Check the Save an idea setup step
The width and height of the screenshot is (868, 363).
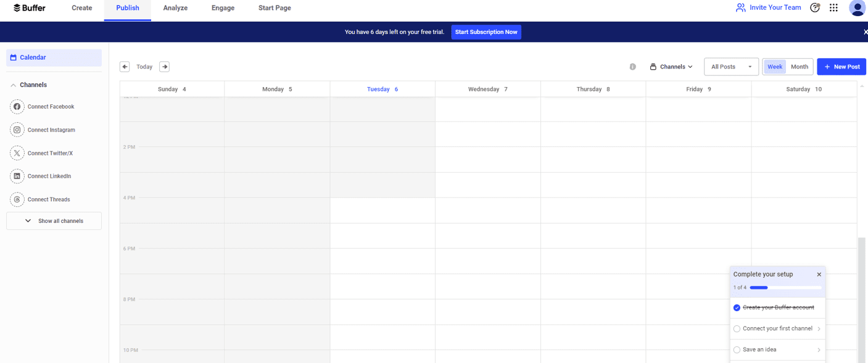point(737,349)
